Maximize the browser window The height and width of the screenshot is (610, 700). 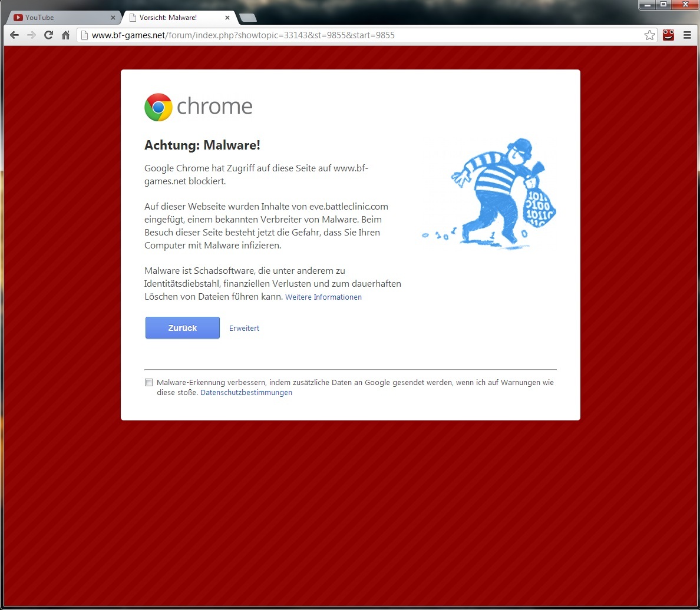tap(664, 5)
